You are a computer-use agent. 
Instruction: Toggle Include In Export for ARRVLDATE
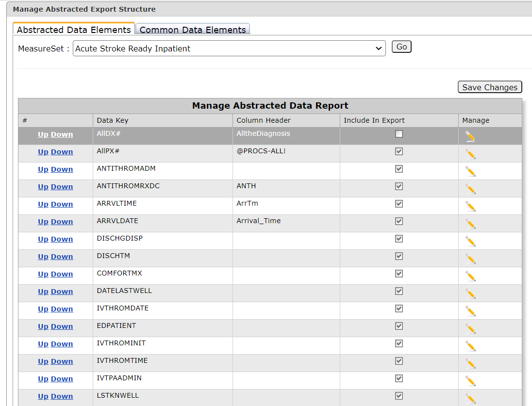tap(399, 221)
